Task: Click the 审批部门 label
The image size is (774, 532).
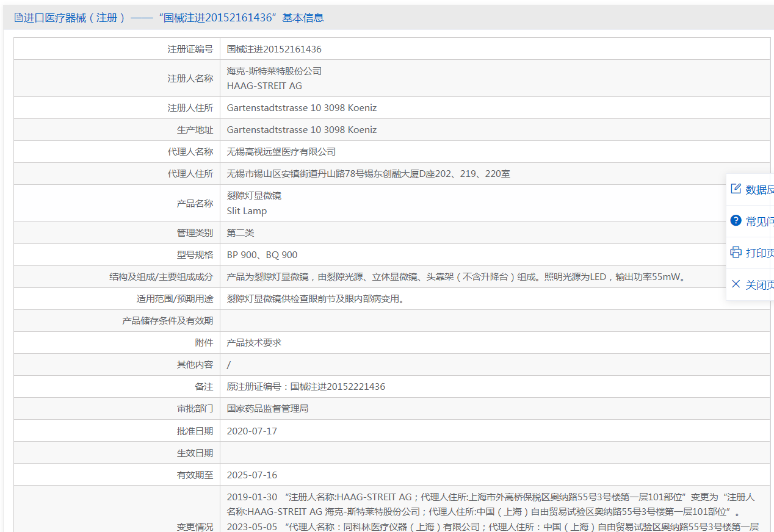Action: coord(195,409)
